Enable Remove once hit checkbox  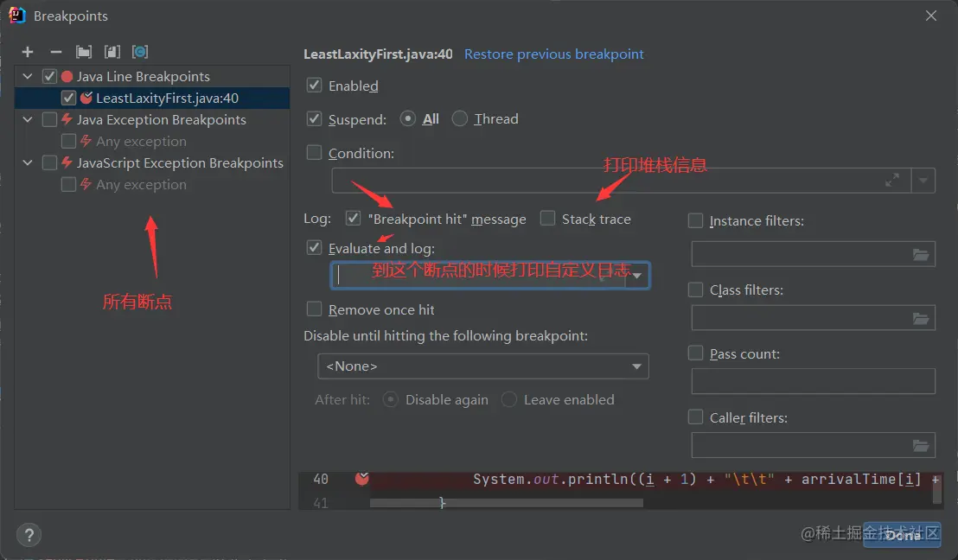(x=314, y=309)
